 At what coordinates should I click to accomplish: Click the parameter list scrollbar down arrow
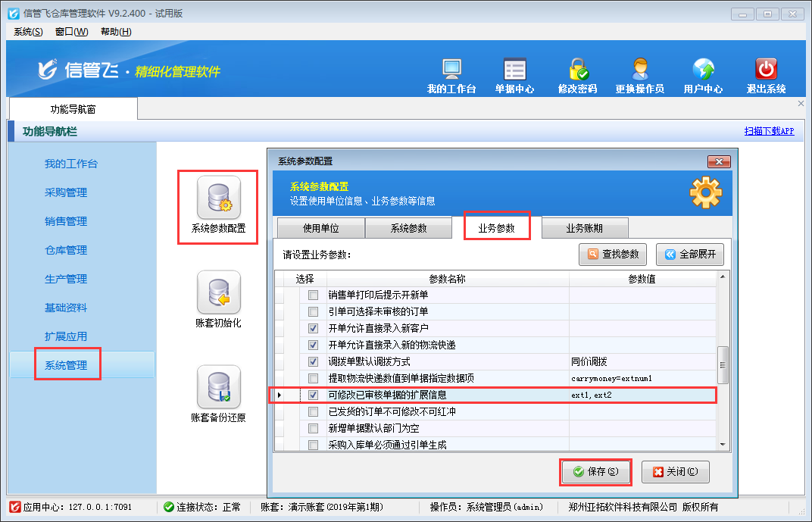(x=723, y=444)
